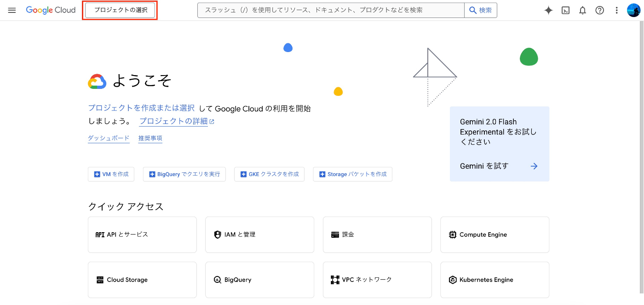Click GKE クラスタを作成 button

(x=269, y=174)
